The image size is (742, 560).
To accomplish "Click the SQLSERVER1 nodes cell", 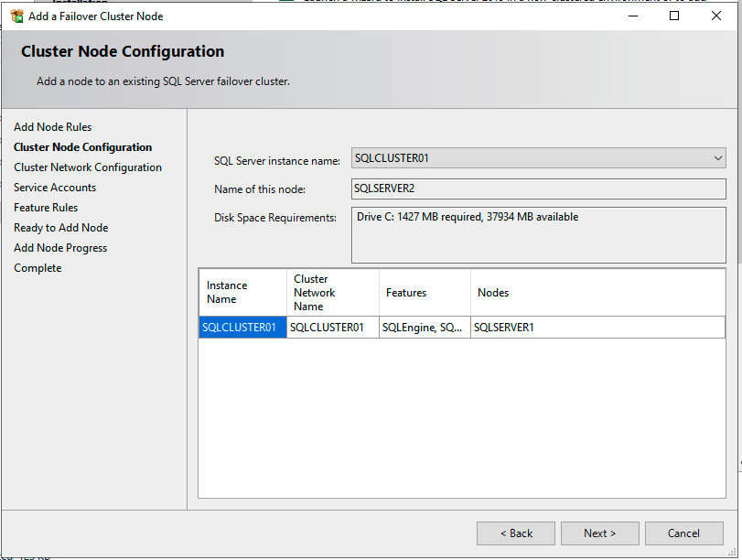I will click(597, 328).
